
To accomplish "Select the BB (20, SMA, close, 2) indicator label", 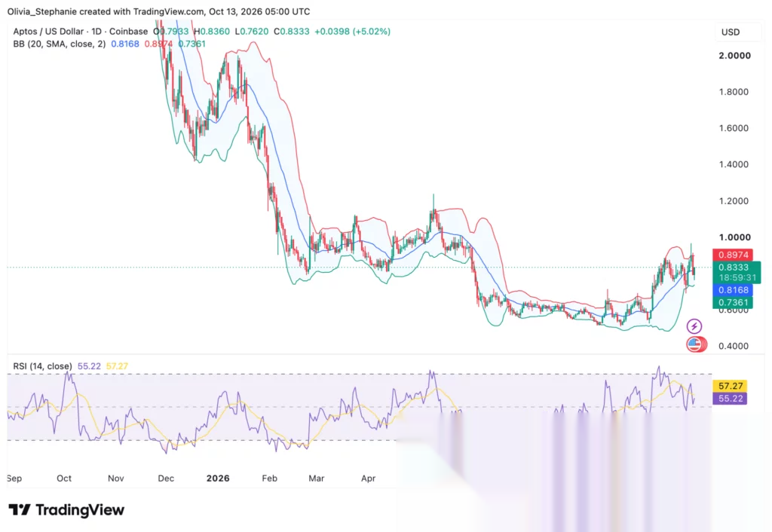I will click(x=59, y=44).
